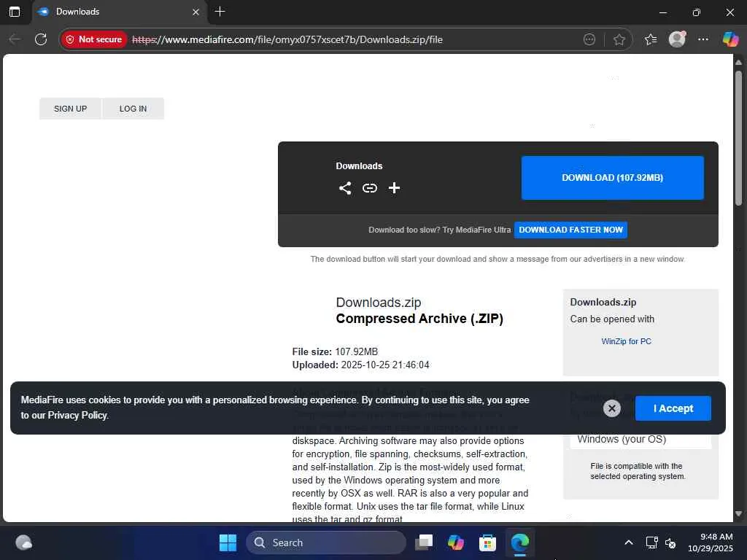Screen dimensions: 747x560
Task: Open Settings and more ellipsis menu
Action: (703, 39)
